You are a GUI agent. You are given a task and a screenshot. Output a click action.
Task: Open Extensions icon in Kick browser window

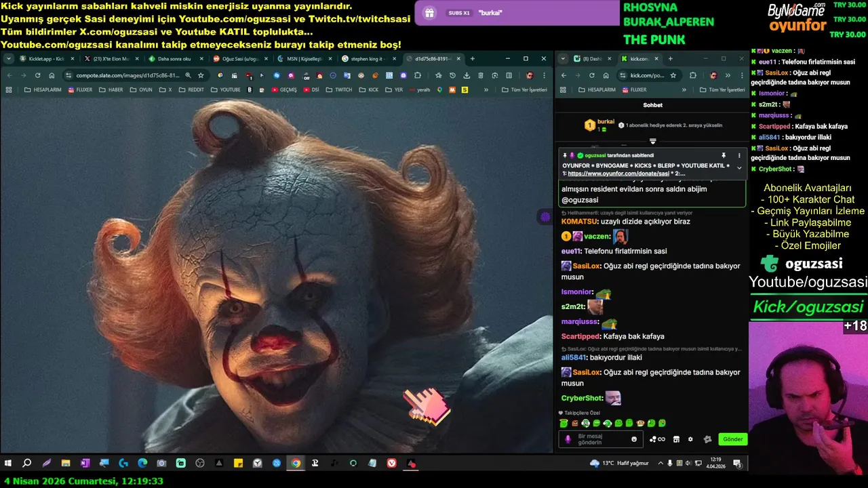coord(693,75)
